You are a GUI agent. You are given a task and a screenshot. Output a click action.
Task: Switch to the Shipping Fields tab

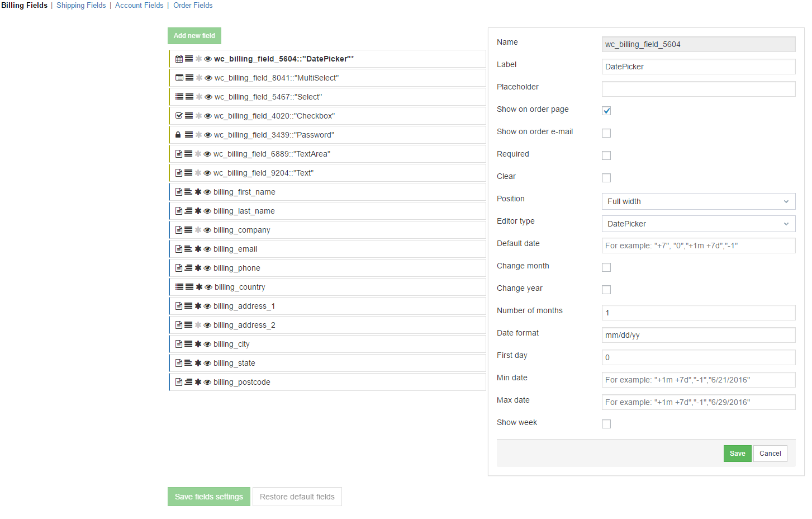coord(81,6)
